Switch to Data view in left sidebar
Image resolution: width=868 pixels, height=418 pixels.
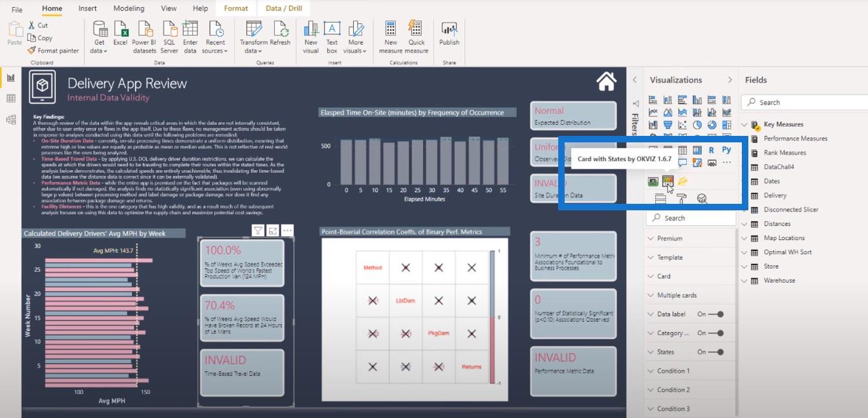click(x=11, y=98)
